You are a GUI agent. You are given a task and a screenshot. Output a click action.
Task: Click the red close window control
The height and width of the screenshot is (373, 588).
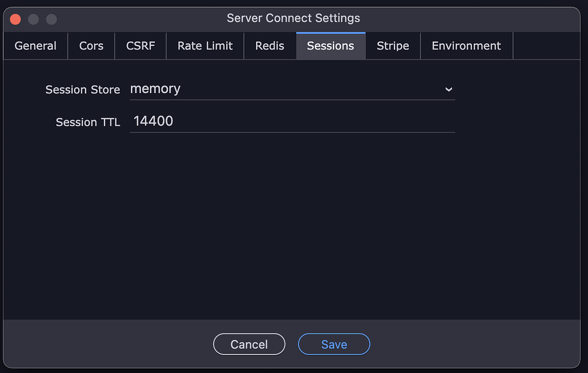pos(15,18)
